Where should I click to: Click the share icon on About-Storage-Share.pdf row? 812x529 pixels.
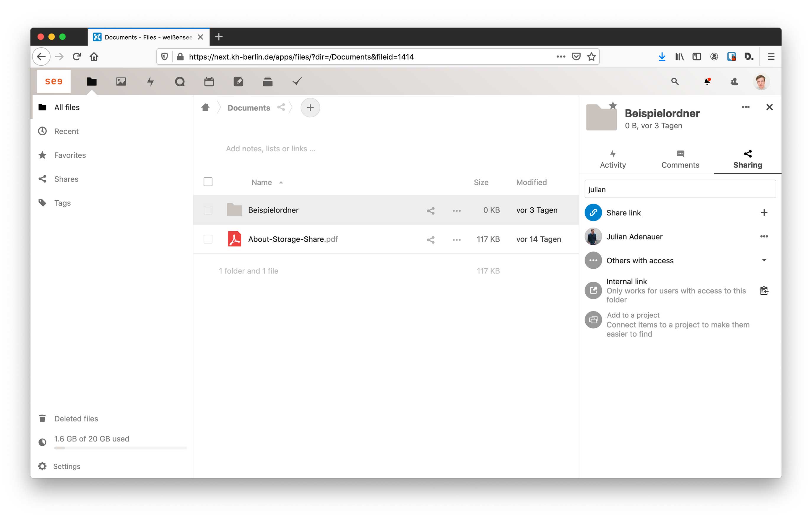(x=431, y=240)
